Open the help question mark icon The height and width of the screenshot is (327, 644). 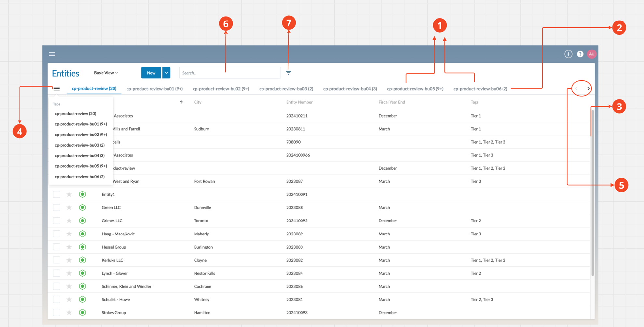[580, 54]
